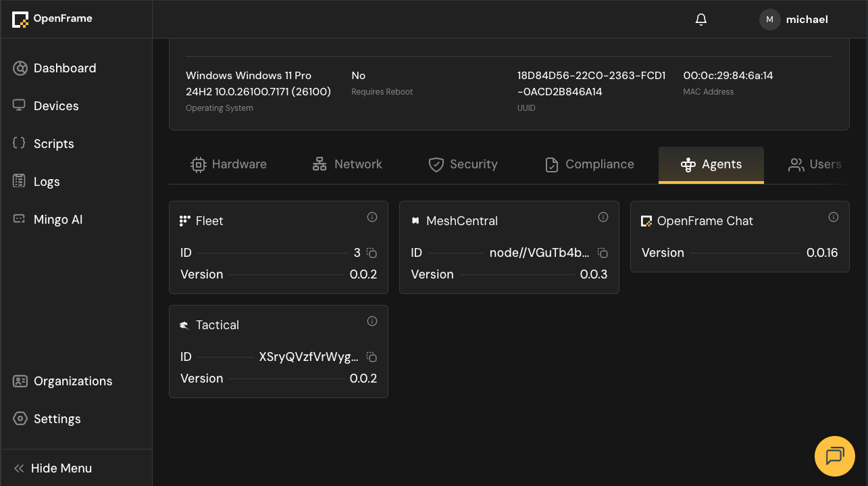Click MeshCentral ID node//VGuTb4b text

point(539,253)
